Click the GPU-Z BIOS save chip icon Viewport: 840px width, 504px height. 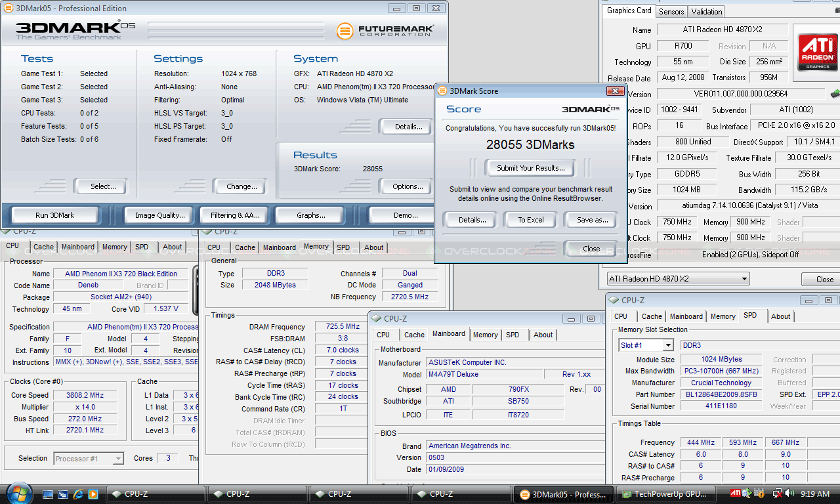pyautogui.click(x=835, y=93)
